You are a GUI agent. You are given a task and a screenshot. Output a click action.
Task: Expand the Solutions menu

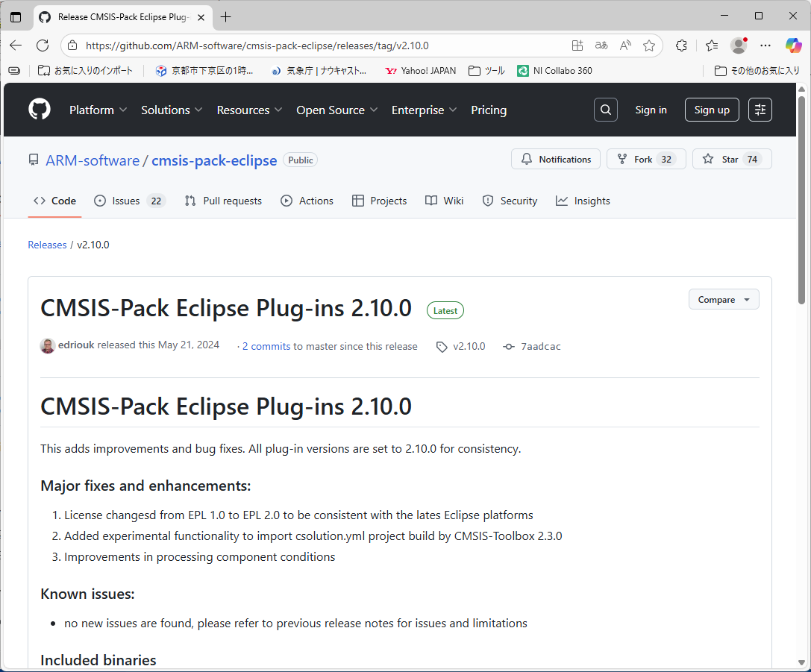click(x=172, y=110)
